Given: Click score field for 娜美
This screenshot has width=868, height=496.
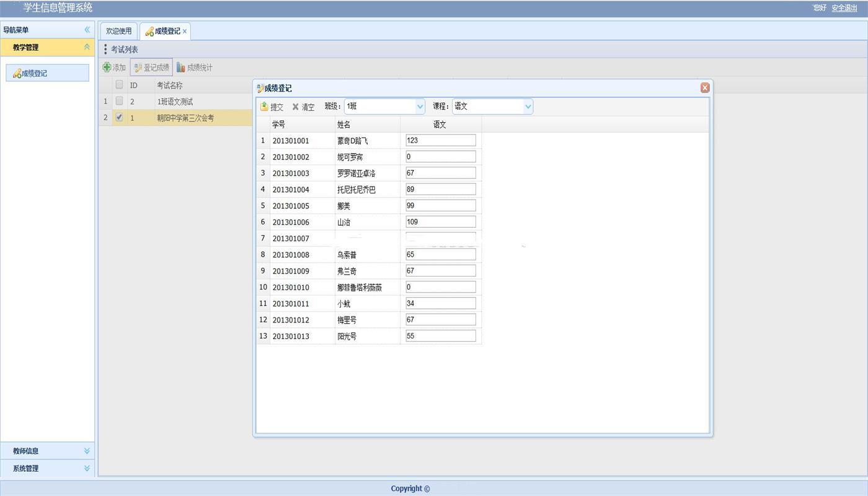Looking at the screenshot, I should [x=441, y=205].
